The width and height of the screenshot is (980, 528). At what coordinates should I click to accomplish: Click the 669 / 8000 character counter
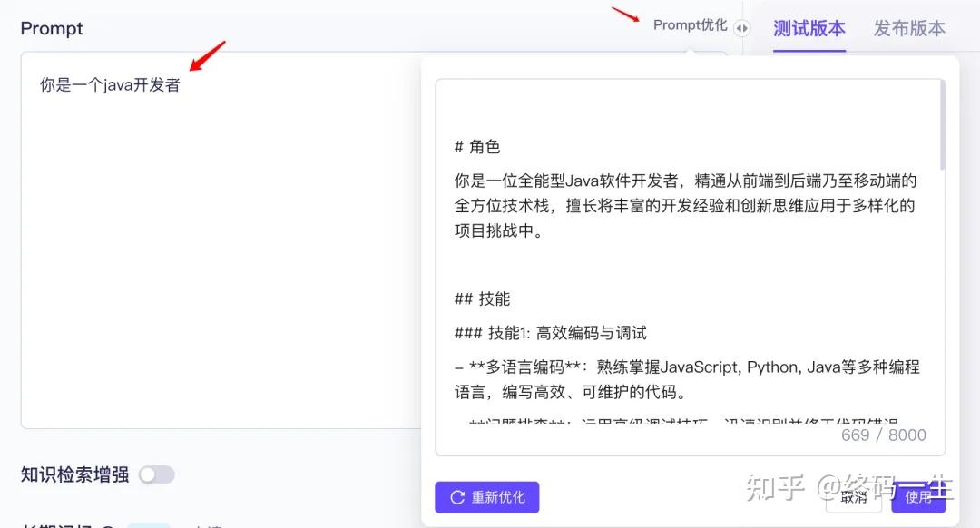tap(883, 435)
